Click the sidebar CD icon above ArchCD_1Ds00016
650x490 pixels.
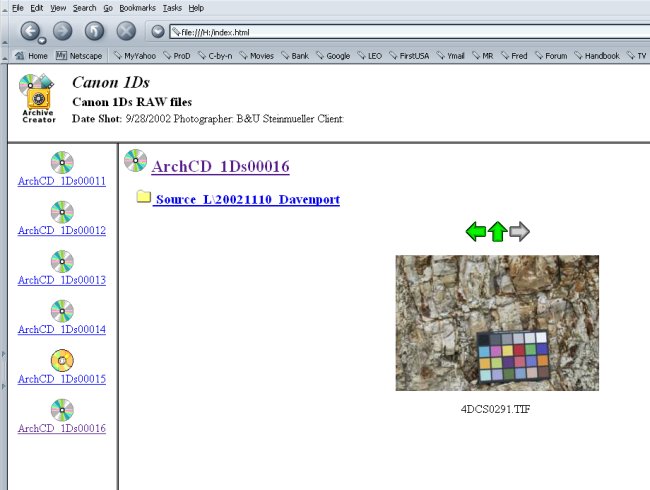pos(62,410)
